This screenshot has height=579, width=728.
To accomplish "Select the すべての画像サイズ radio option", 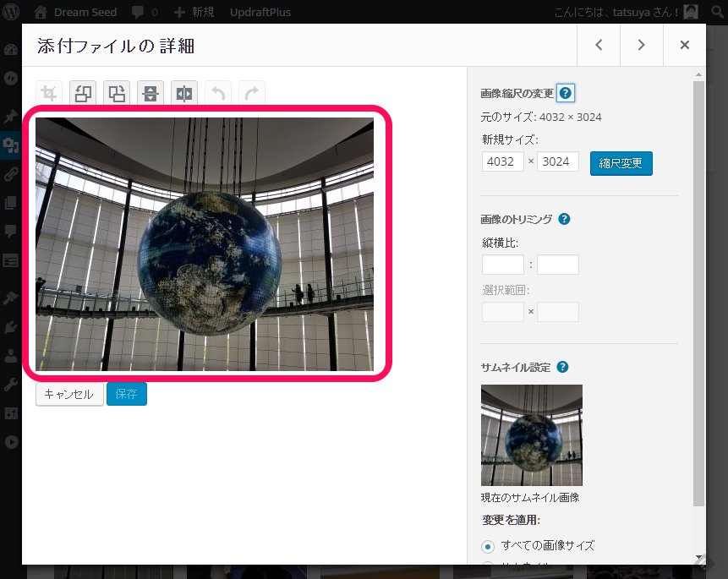I will tap(488, 547).
